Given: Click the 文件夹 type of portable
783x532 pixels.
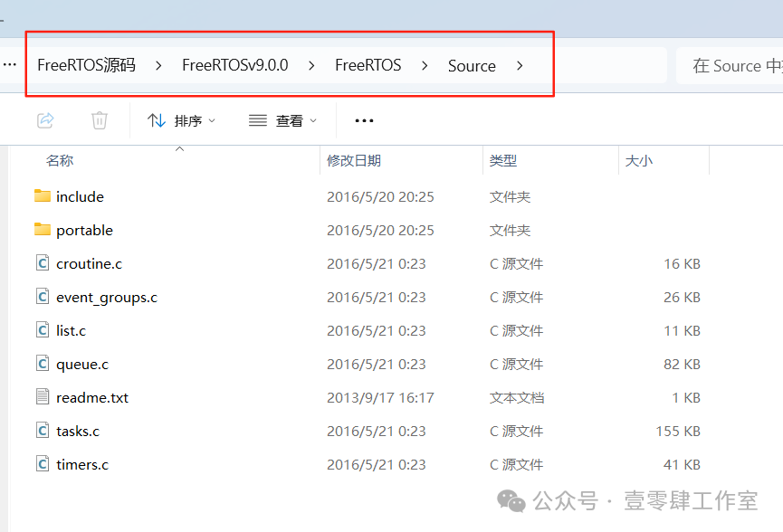Looking at the screenshot, I should coord(510,230).
